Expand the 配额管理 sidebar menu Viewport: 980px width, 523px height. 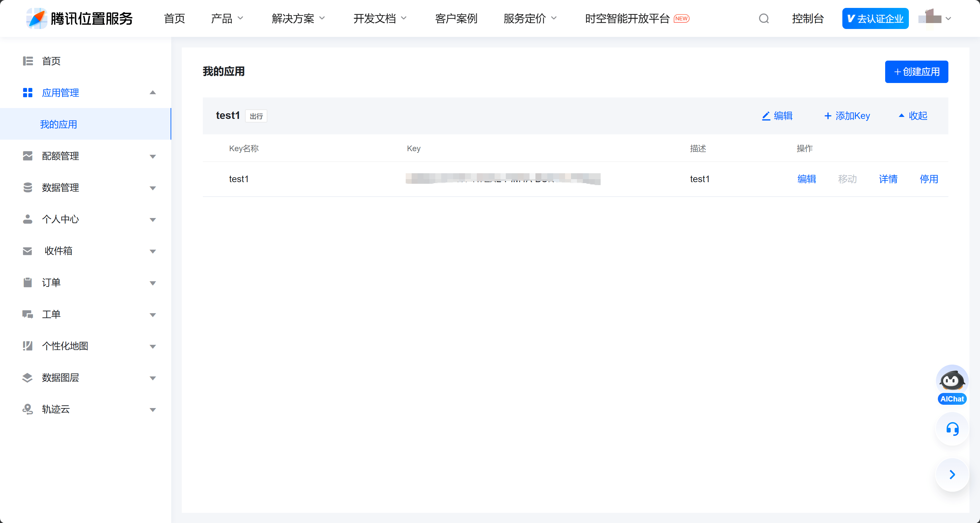(152, 156)
